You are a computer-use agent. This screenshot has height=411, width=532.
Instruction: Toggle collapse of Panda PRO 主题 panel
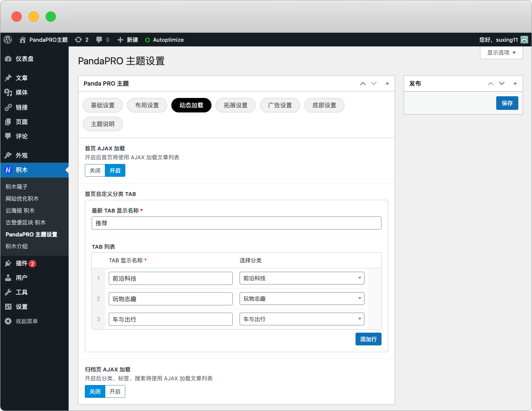pyautogui.click(x=387, y=83)
